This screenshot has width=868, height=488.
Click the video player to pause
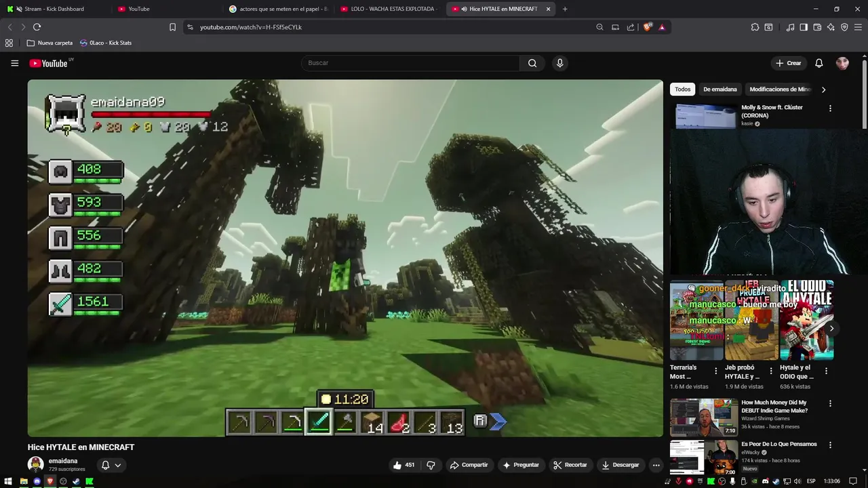pyautogui.click(x=345, y=258)
